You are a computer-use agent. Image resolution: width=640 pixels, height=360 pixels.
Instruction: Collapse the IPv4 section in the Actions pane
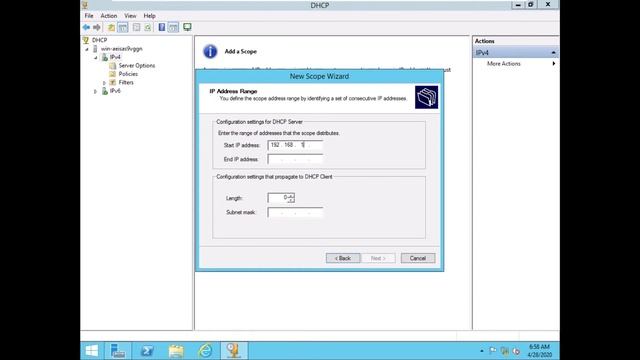tap(553, 53)
